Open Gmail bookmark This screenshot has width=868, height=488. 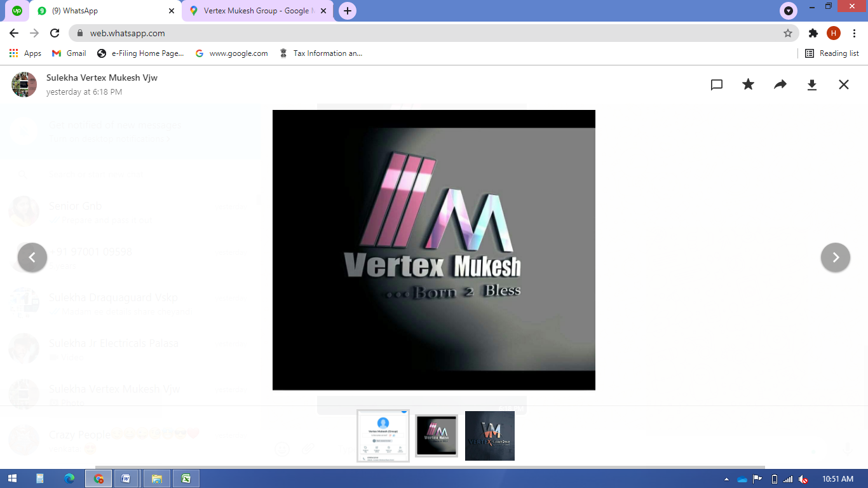point(69,53)
